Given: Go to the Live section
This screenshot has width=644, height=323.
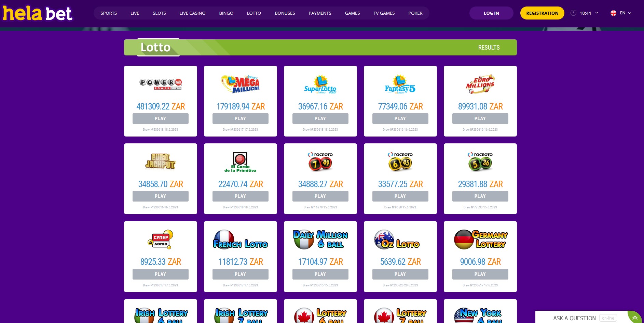Looking at the screenshot, I should [x=135, y=13].
